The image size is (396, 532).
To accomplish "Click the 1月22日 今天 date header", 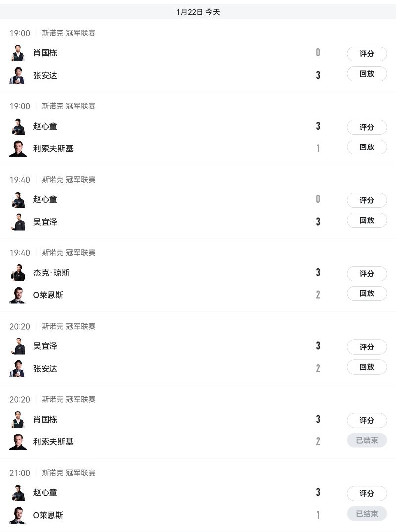I will click(198, 12).
